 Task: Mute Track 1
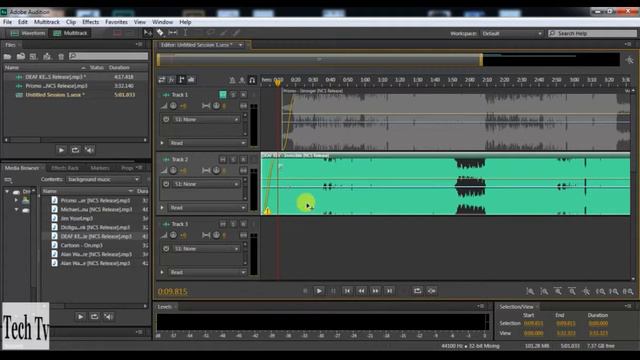click(223, 95)
